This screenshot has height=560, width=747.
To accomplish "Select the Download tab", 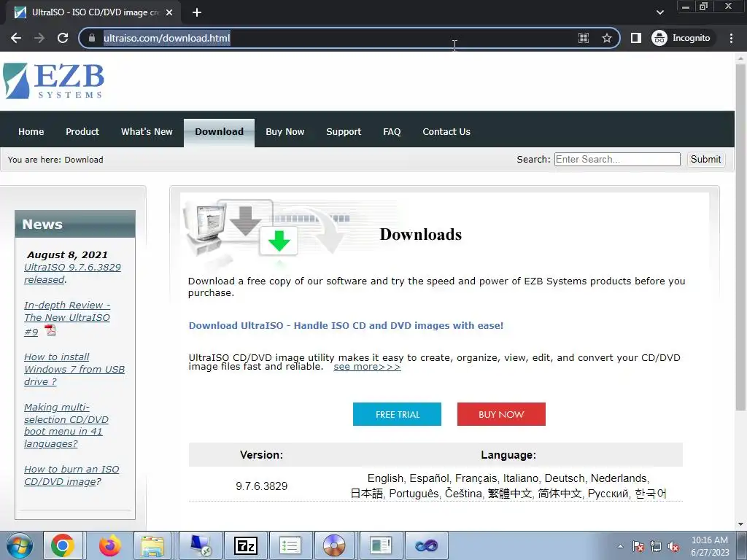I will click(x=219, y=133).
